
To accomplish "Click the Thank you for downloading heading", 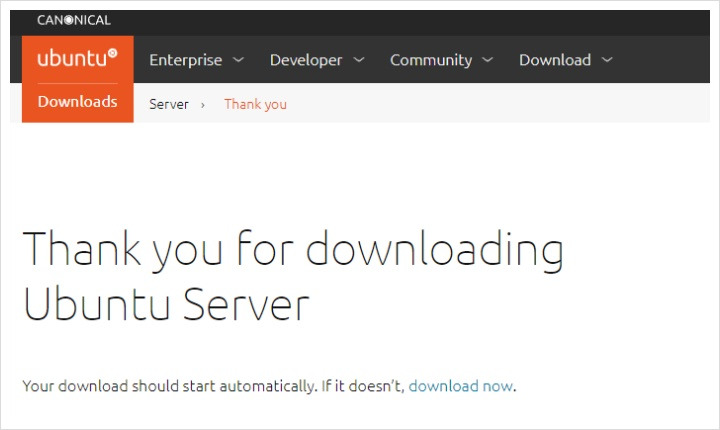I will [292, 275].
